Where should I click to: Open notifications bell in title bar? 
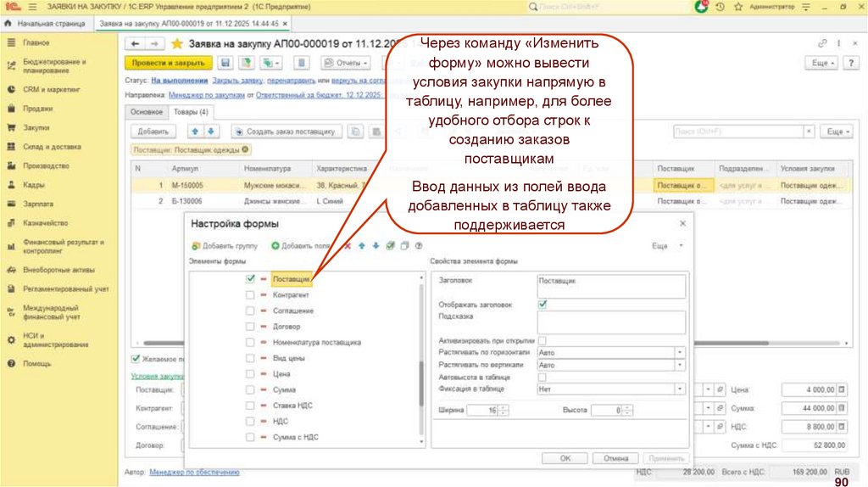tap(701, 7)
